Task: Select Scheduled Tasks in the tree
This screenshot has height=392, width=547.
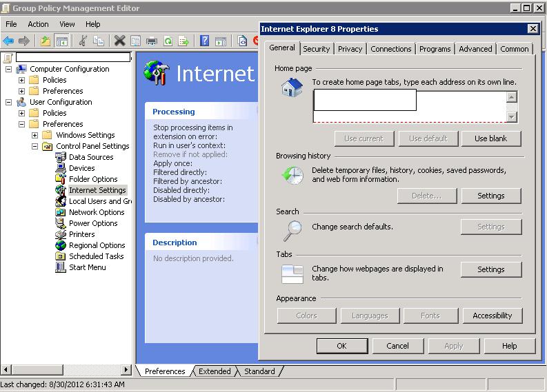Action: [x=97, y=256]
